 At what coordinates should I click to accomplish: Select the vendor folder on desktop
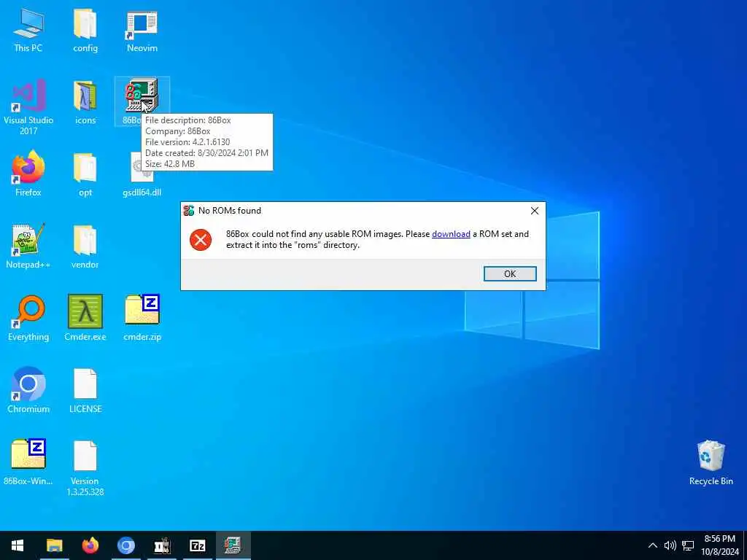tap(85, 246)
